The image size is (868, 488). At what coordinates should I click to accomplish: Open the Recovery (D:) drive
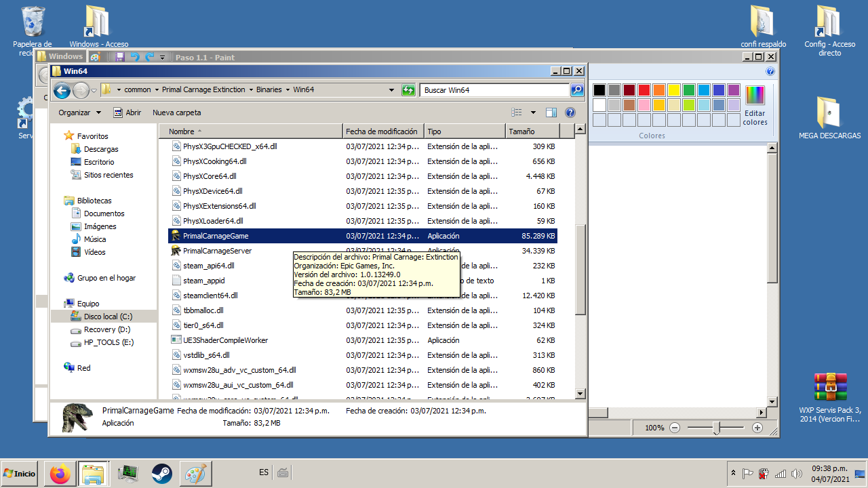pyautogui.click(x=107, y=329)
